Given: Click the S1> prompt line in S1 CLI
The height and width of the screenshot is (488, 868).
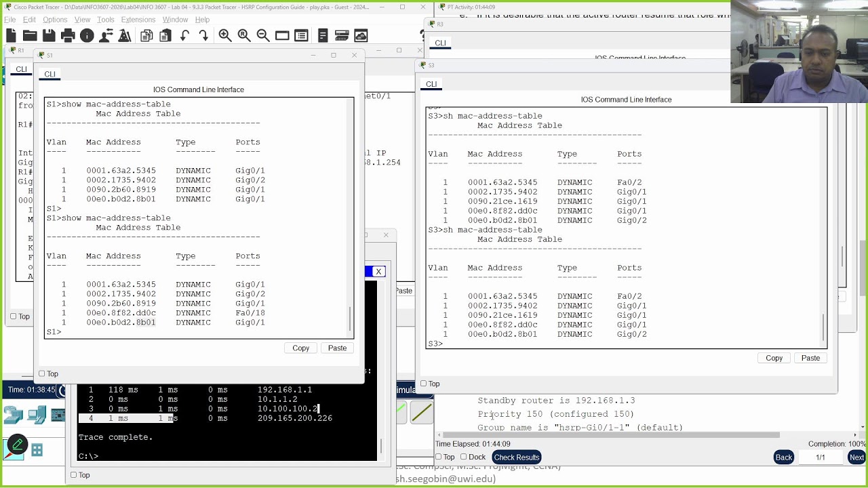Looking at the screenshot, I should (x=54, y=331).
